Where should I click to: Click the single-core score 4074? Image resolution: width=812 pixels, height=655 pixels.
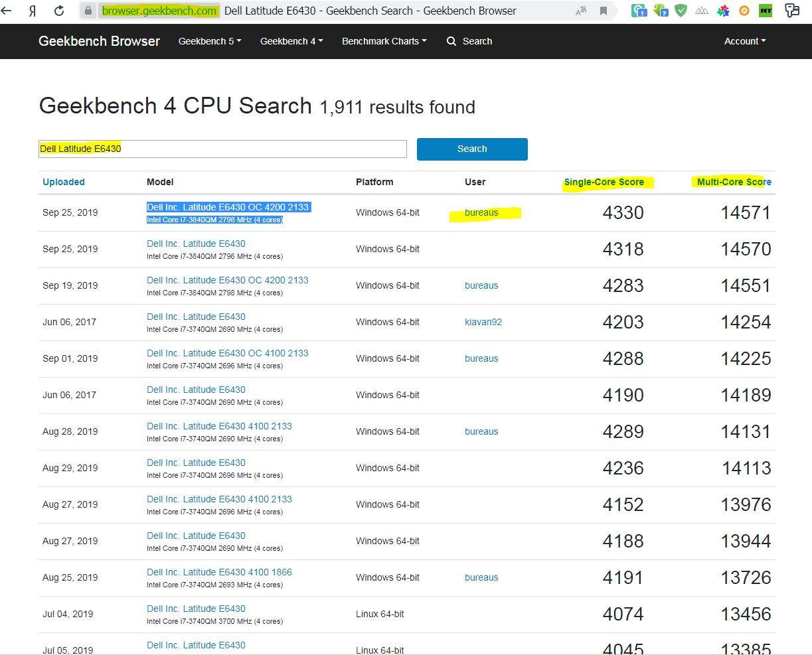(x=623, y=614)
